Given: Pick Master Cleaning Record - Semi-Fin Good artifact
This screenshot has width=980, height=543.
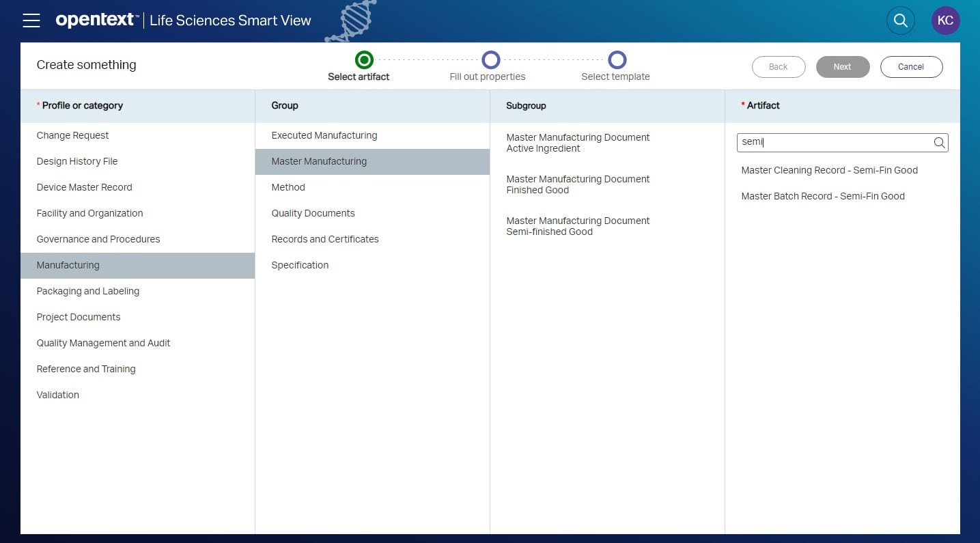Looking at the screenshot, I should (x=829, y=170).
